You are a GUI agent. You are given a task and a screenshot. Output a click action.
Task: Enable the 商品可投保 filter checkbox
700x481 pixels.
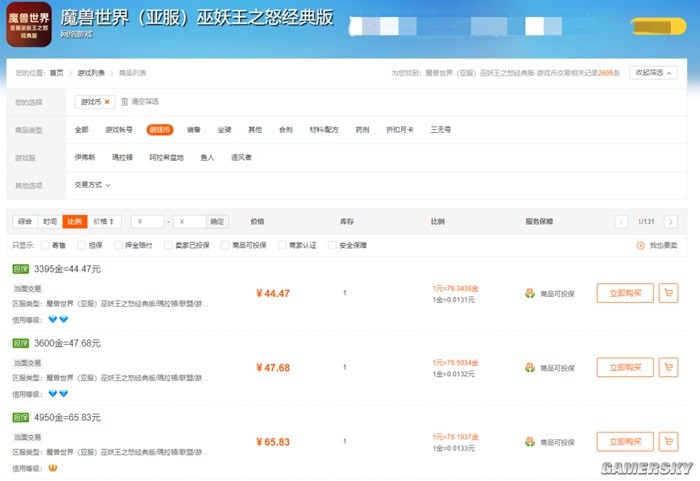(225, 245)
